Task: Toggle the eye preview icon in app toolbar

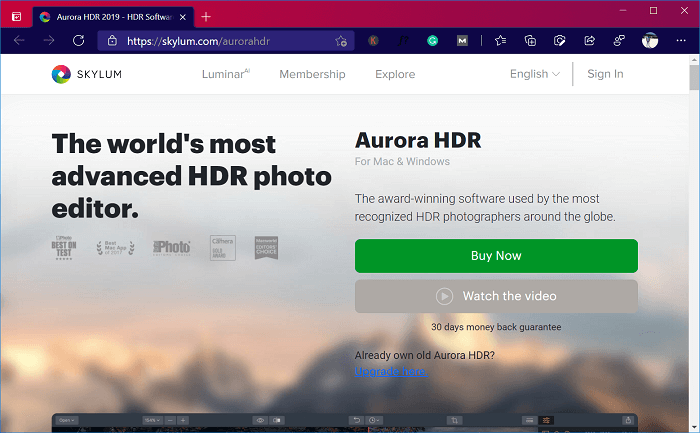Action: [x=260, y=421]
